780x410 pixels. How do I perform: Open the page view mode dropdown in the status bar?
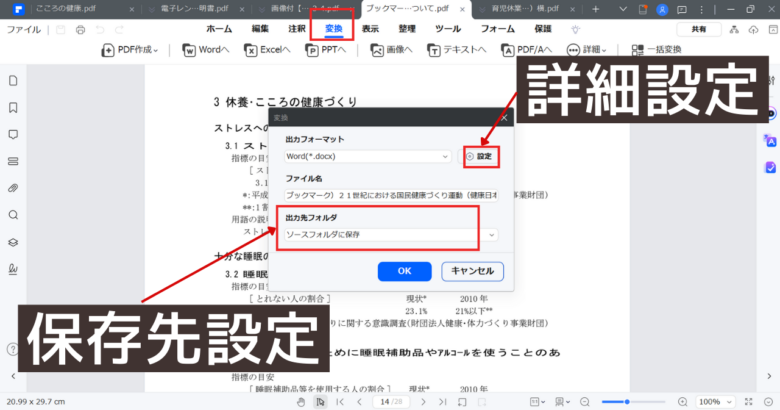[563, 402]
